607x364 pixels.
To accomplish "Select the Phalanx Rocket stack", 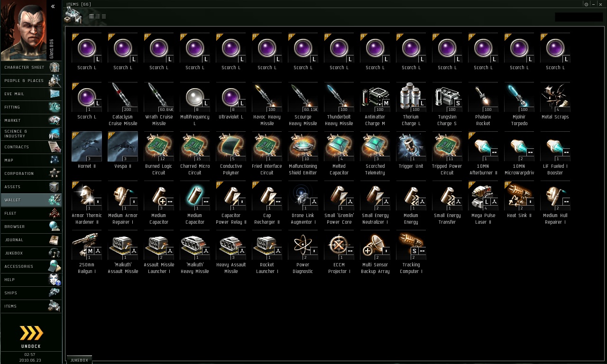I will 483,104.
